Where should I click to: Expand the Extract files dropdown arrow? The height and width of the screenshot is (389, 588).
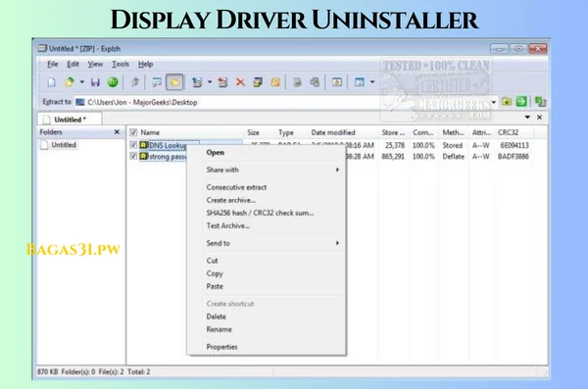[210, 82]
